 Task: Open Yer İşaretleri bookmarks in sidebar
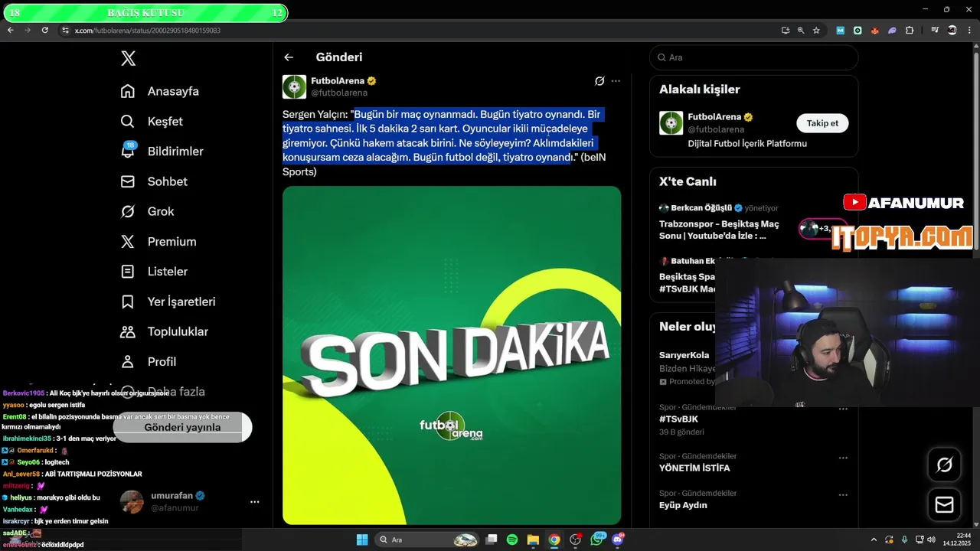click(x=168, y=302)
